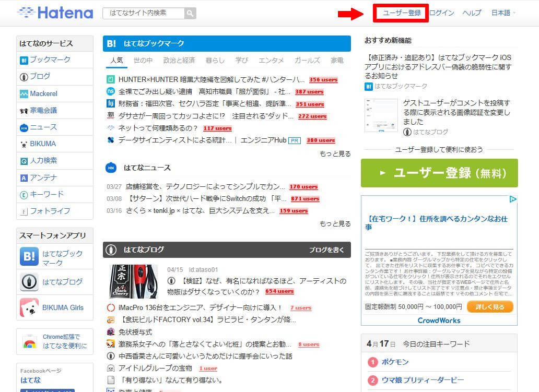Click the B! icon in はてなブックマーク header
The width and height of the screenshot is (539, 392).
click(111, 44)
